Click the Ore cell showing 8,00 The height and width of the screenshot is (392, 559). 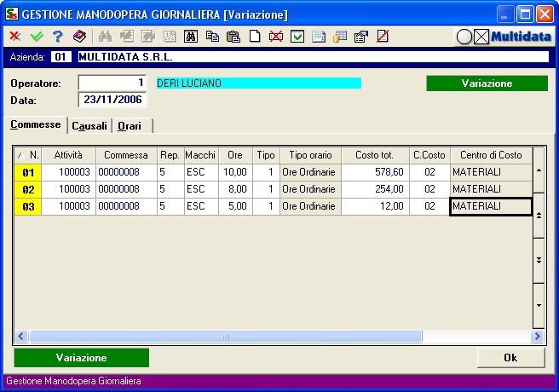[x=235, y=189]
